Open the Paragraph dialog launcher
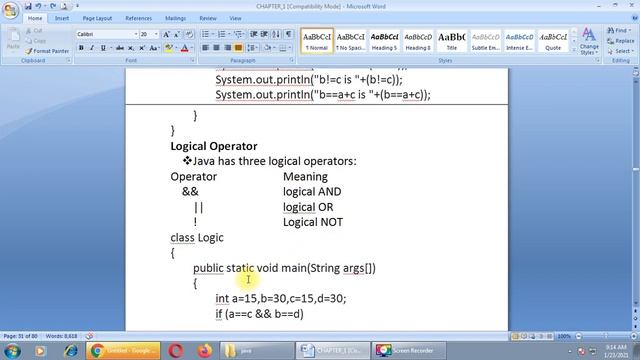This screenshot has width=640, height=360. [x=292, y=60]
